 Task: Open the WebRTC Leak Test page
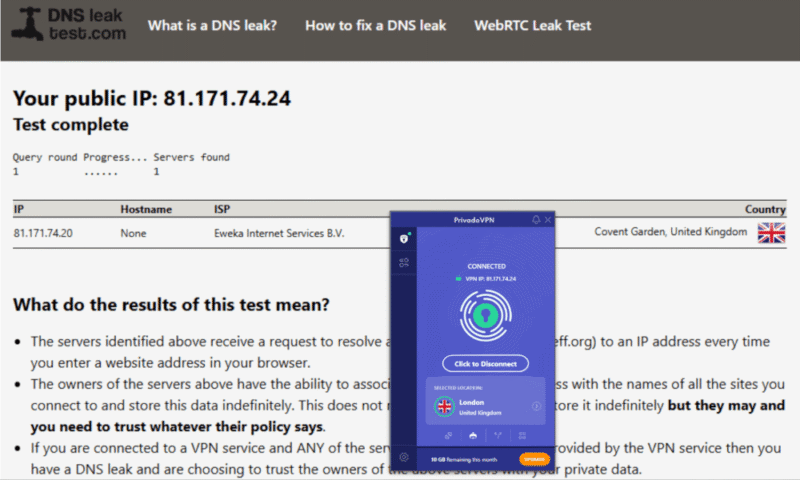pyautogui.click(x=533, y=26)
